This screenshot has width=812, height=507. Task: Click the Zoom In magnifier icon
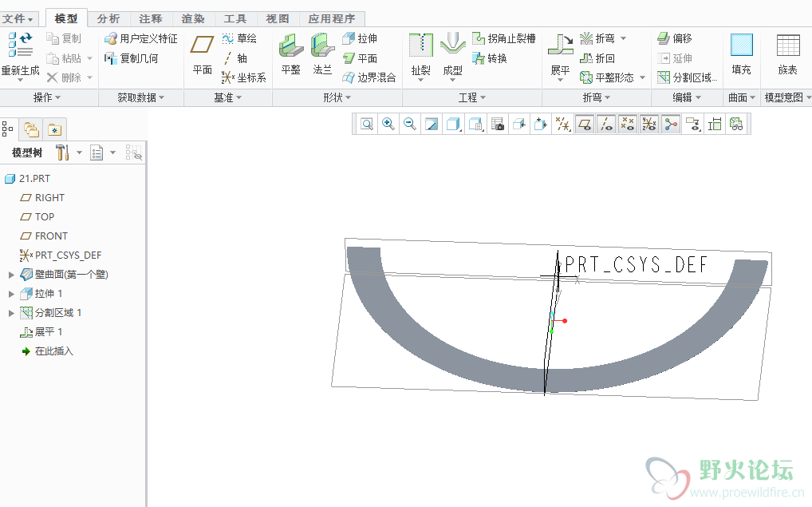pos(388,125)
